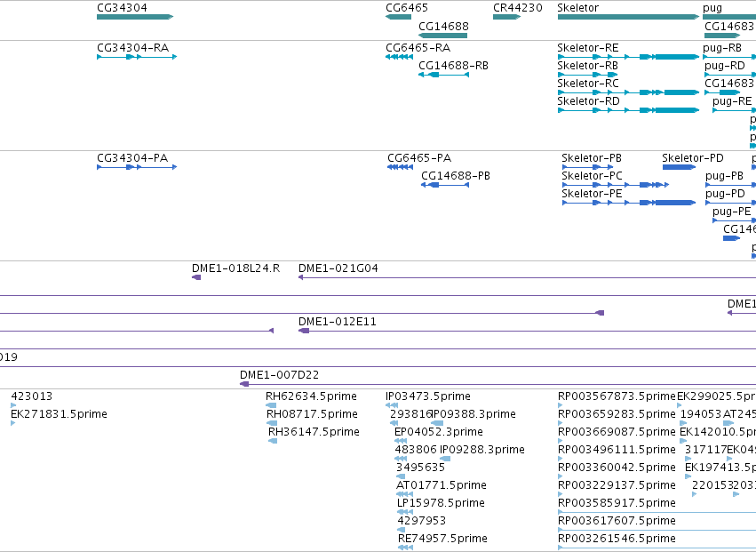Click the CG6465 gene feature

pyautogui.click(x=398, y=17)
